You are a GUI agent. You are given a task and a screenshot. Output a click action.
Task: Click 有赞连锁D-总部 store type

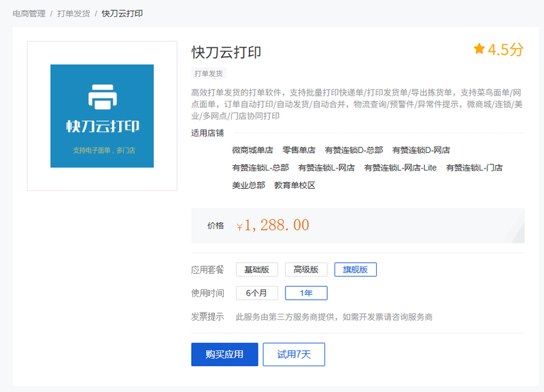pyautogui.click(x=354, y=150)
